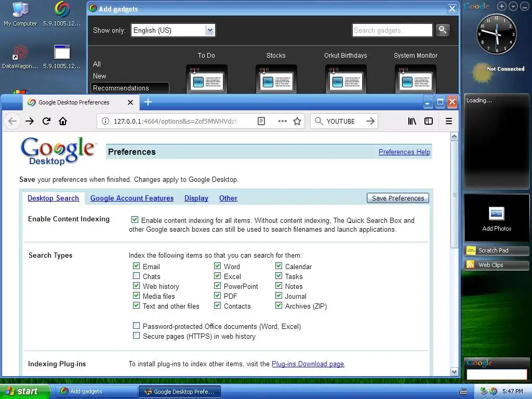Check the Chats search type

tap(137, 276)
